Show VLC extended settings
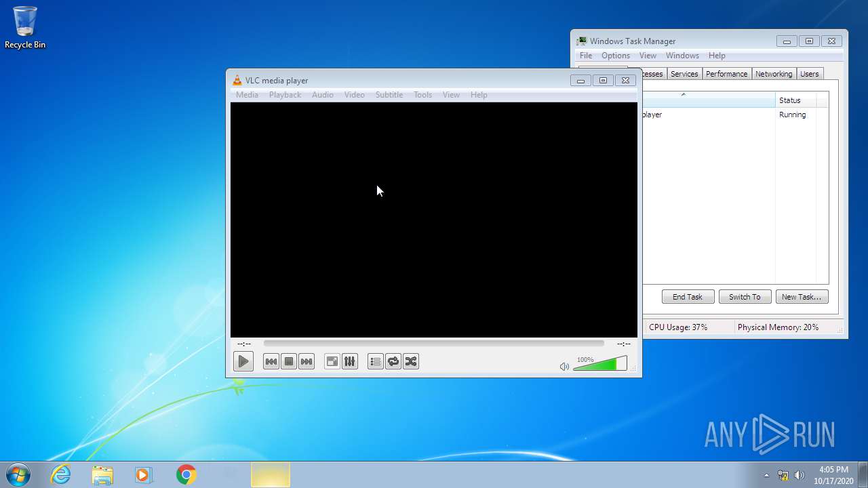 click(349, 361)
